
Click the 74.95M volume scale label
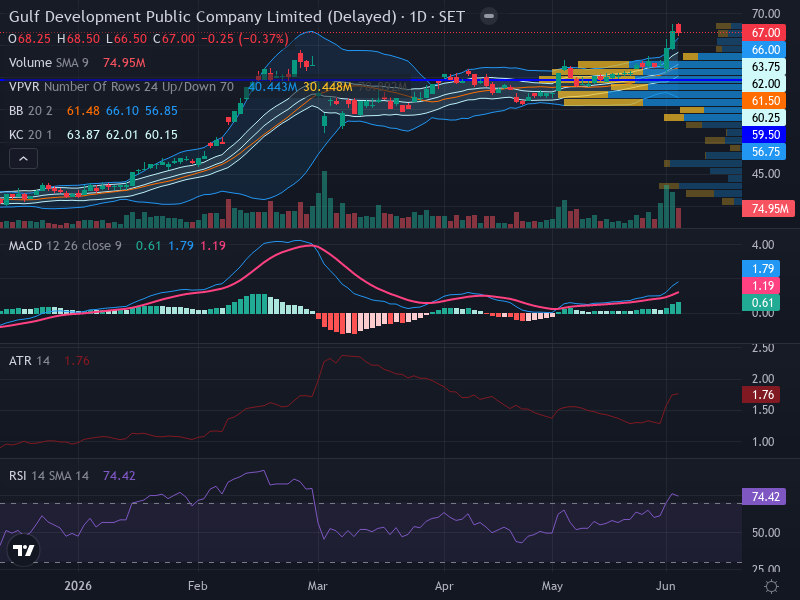[x=769, y=208]
